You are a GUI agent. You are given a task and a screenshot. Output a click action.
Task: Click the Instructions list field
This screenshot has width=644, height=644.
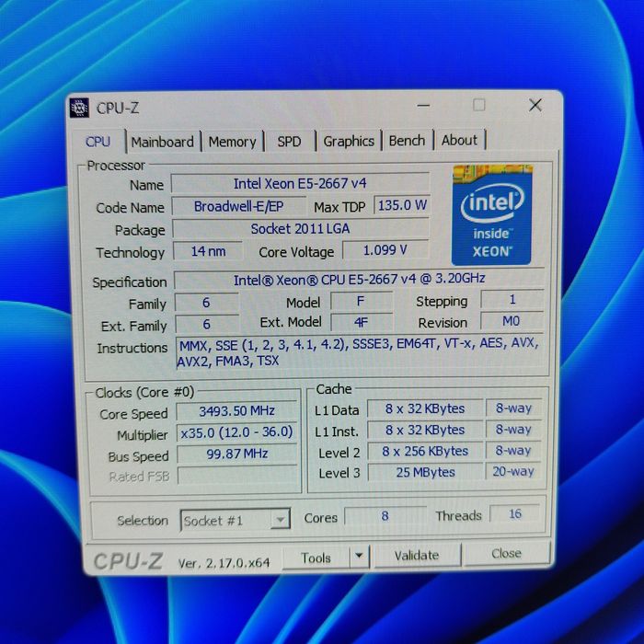coord(361,352)
